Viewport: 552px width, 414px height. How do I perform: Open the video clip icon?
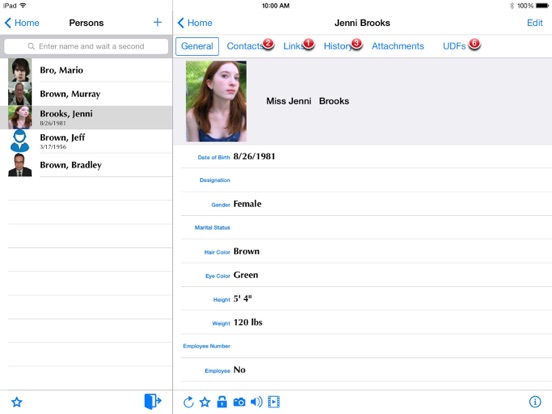274,402
